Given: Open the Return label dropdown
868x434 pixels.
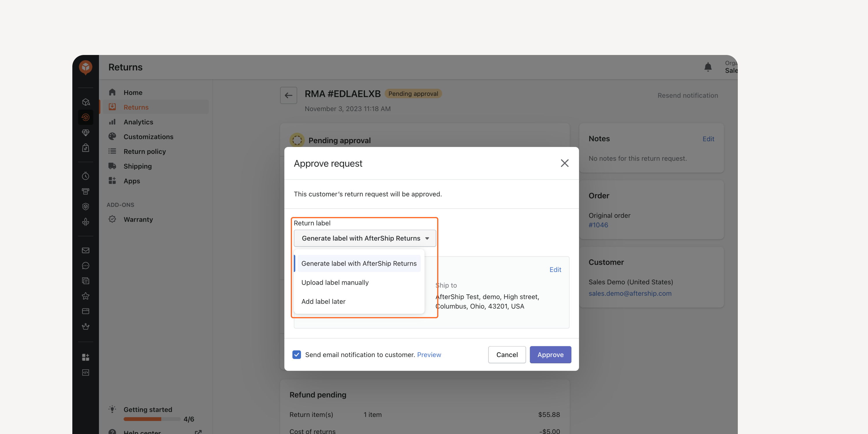Looking at the screenshot, I should [365, 238].
